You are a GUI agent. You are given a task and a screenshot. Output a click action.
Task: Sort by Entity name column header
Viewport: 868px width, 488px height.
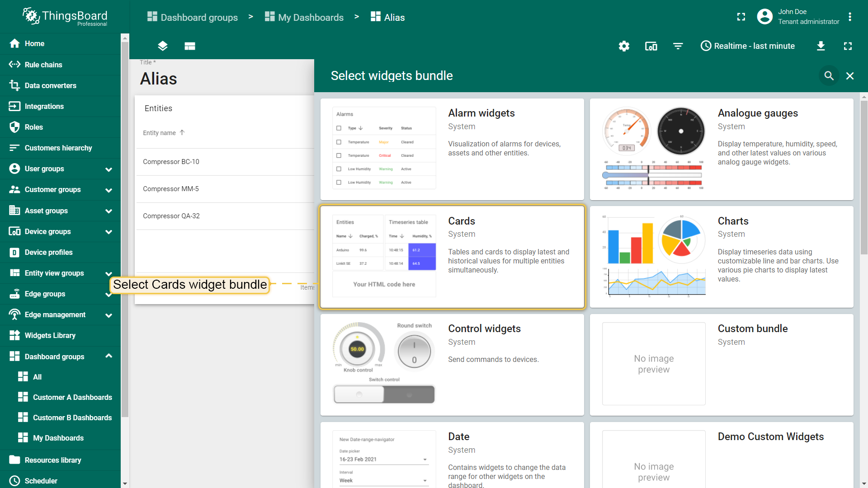pos(164,133)
